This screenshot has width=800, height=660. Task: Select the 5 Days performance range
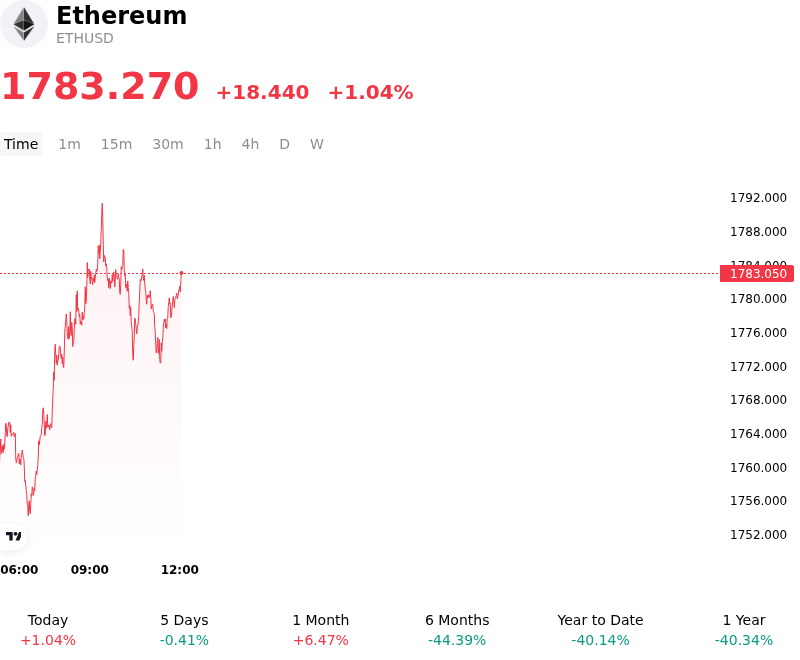click(184, 630)
